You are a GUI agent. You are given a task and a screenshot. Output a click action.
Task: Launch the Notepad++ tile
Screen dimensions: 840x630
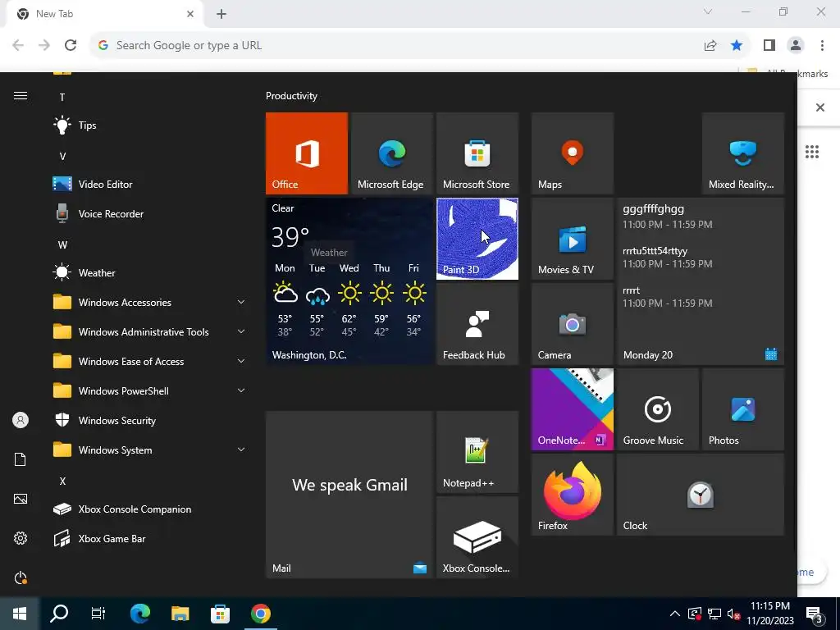click(477, 452)
